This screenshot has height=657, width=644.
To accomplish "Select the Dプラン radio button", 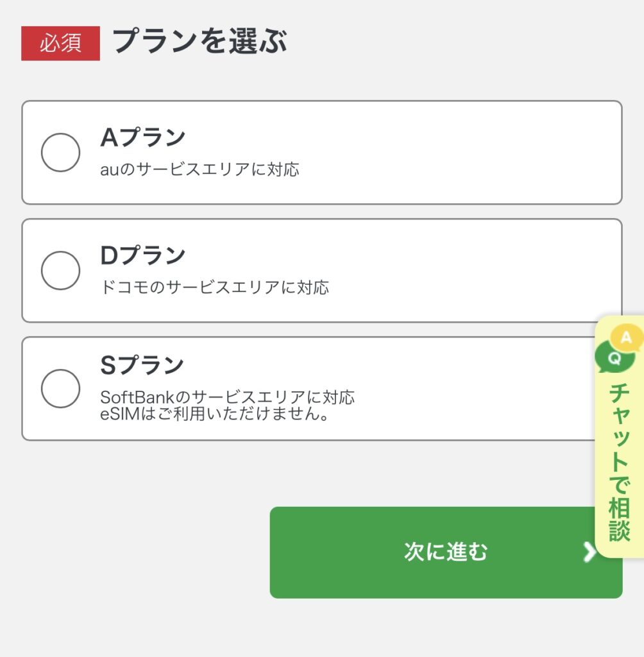I will (60, 271).
